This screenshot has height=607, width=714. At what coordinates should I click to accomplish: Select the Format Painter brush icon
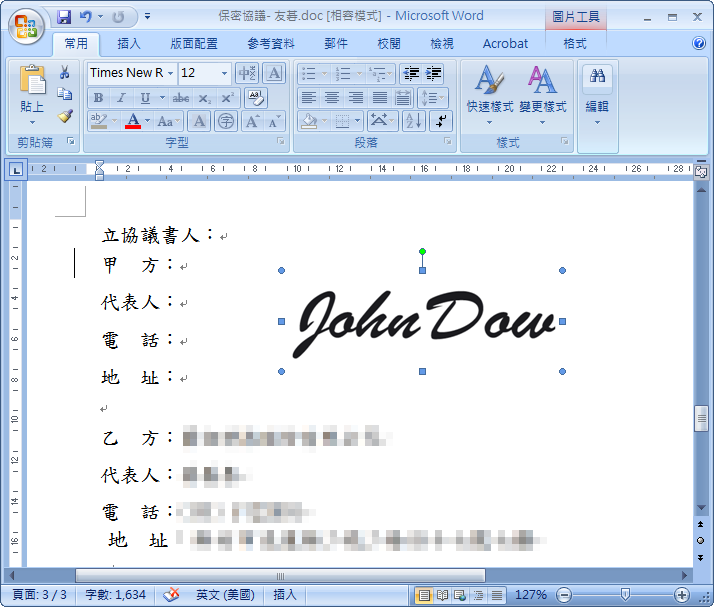(65, 116)
